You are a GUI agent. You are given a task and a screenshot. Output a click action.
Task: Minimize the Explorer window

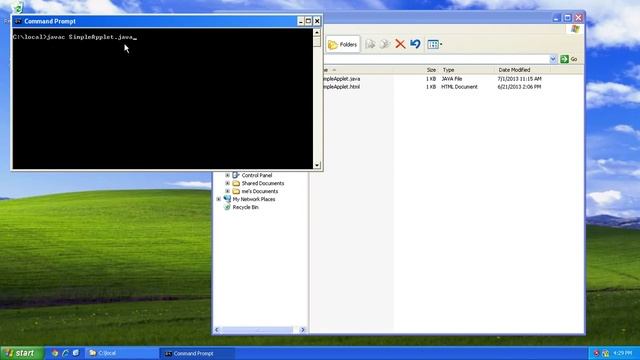tap(557, 18)
